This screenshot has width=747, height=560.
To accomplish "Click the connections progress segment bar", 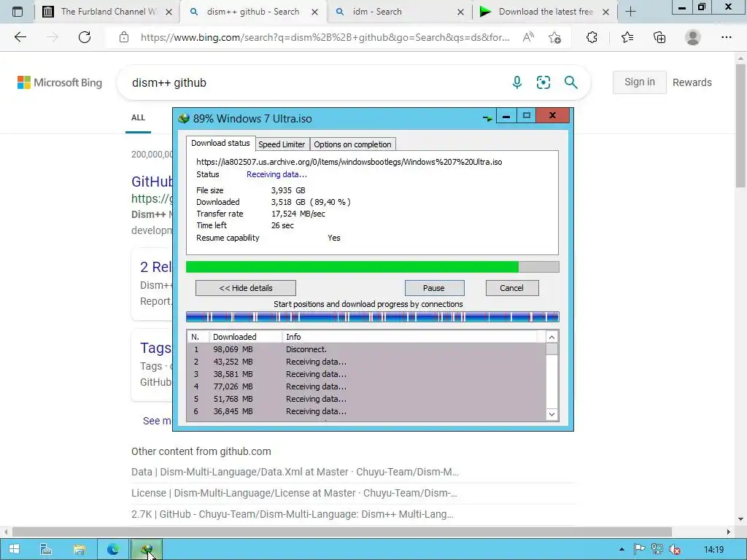I will (373, 316).
